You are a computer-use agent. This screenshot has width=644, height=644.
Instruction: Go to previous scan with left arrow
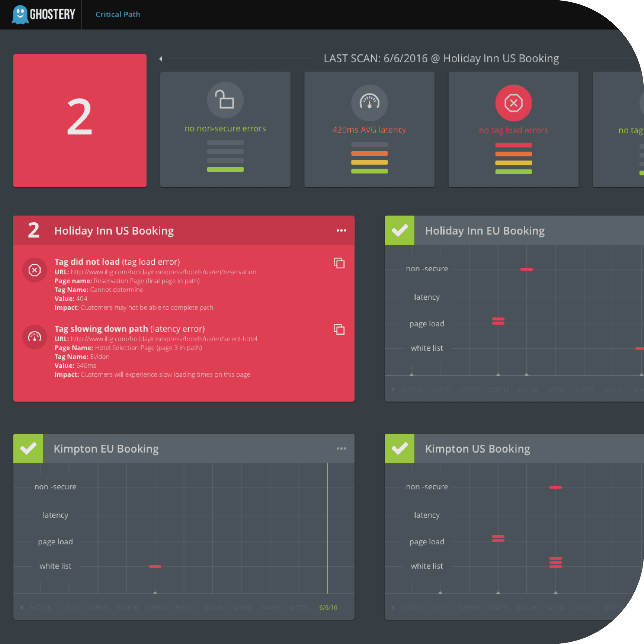coord(161,59)
